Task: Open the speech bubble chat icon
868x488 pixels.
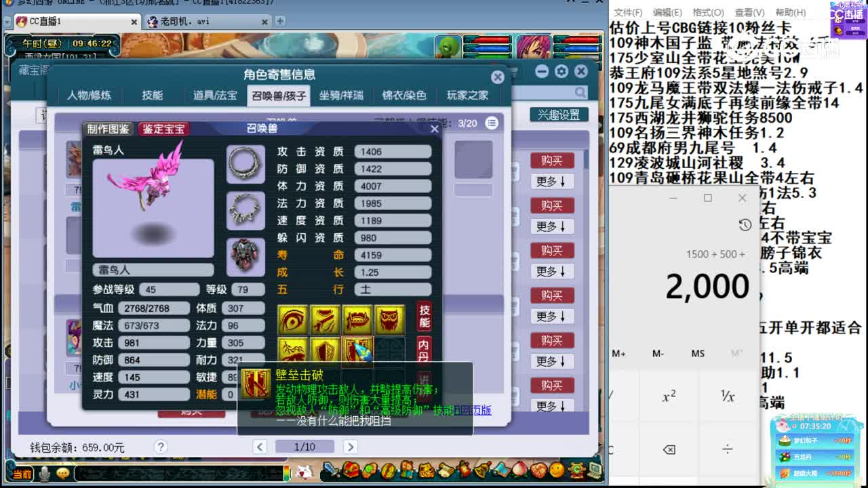Action: click(x=63, y=473)
